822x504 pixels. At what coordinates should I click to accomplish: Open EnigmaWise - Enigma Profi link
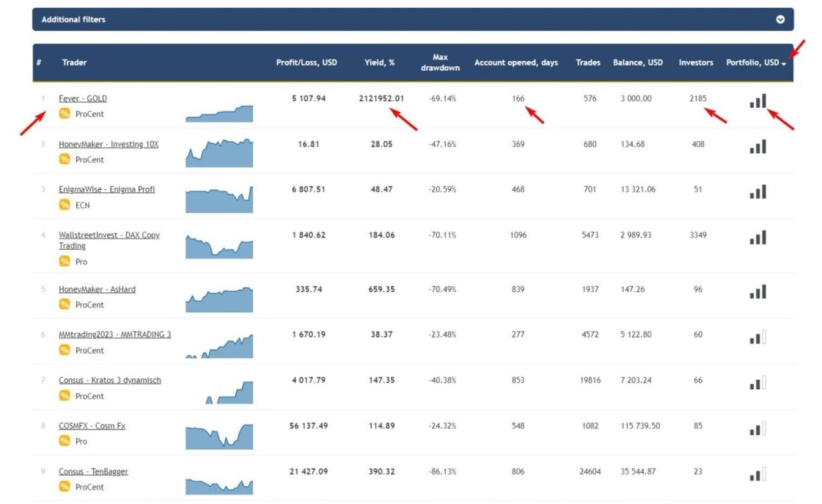coord(106,189)
